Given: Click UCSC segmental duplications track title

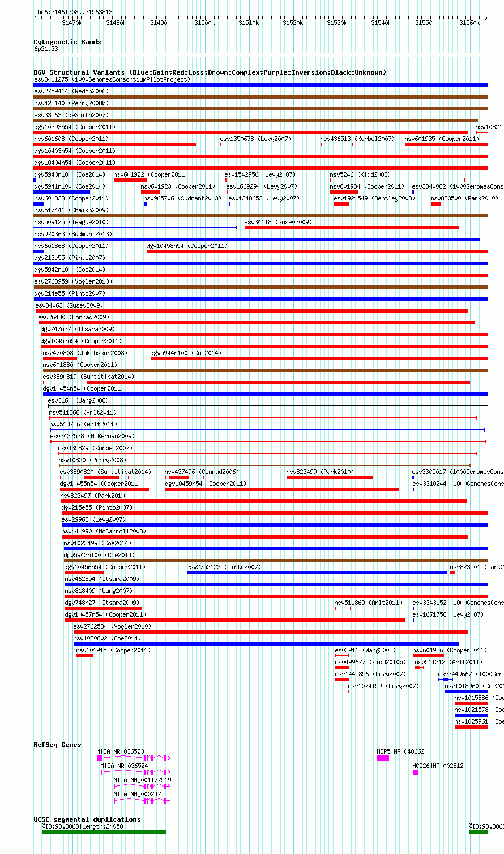Looking at the screenshot, I should [x=87, y=819].
